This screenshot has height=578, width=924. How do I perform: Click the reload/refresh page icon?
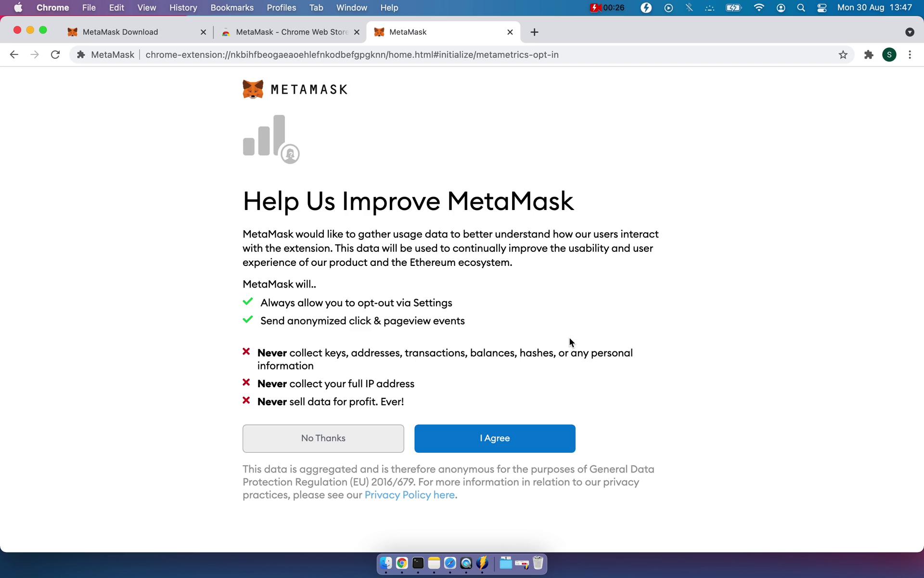[x=56, y=54]
